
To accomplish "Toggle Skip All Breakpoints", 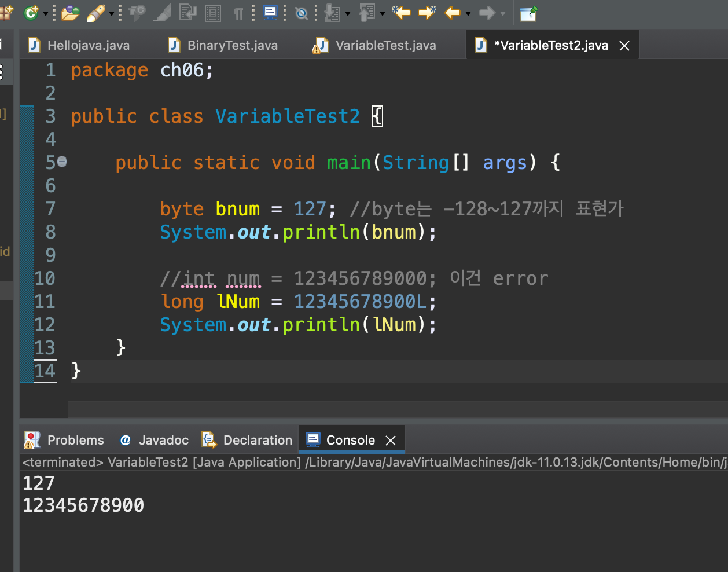I will (x=302, y=12).
